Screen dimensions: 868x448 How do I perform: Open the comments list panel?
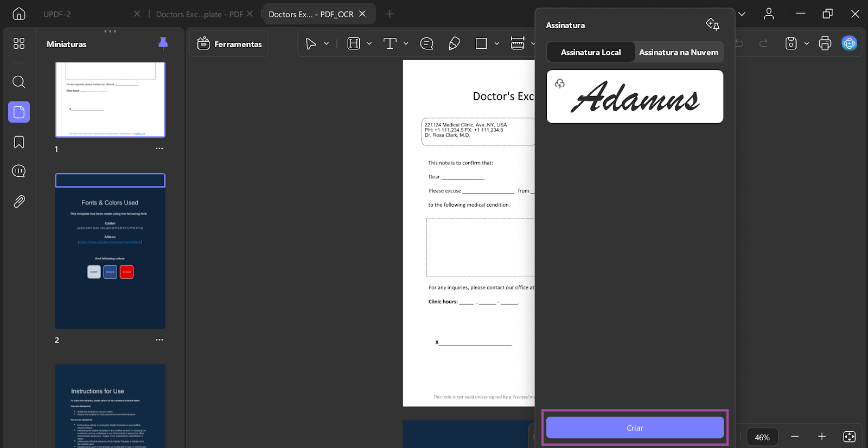click(x=19, y=171)
